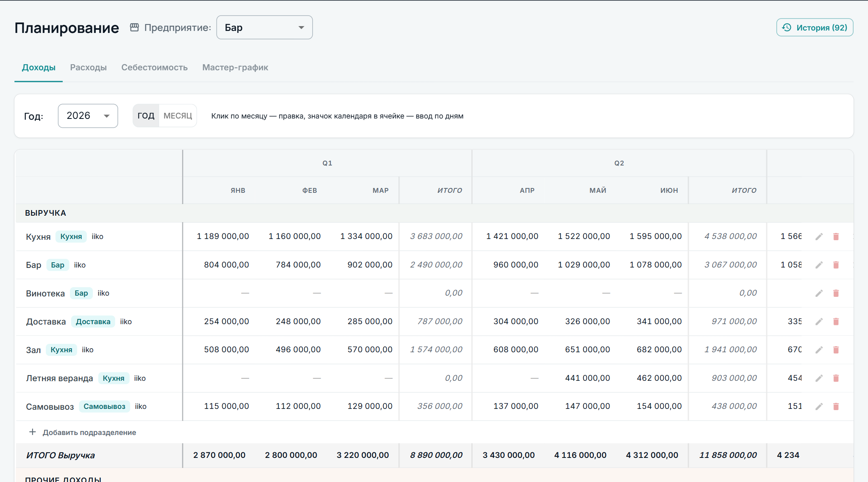Switch view to МЕСЯЦ mode

pyautogui.click(x=178, y=116)
